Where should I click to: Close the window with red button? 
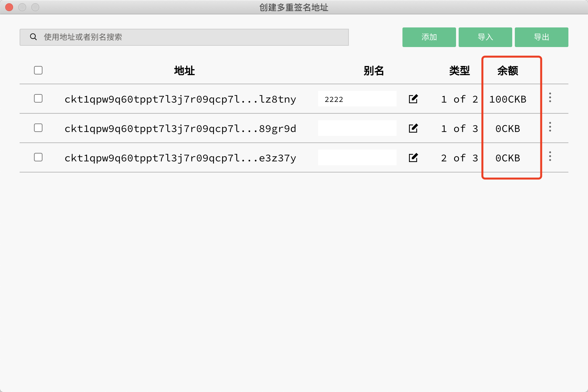click(x=9, y=7)
